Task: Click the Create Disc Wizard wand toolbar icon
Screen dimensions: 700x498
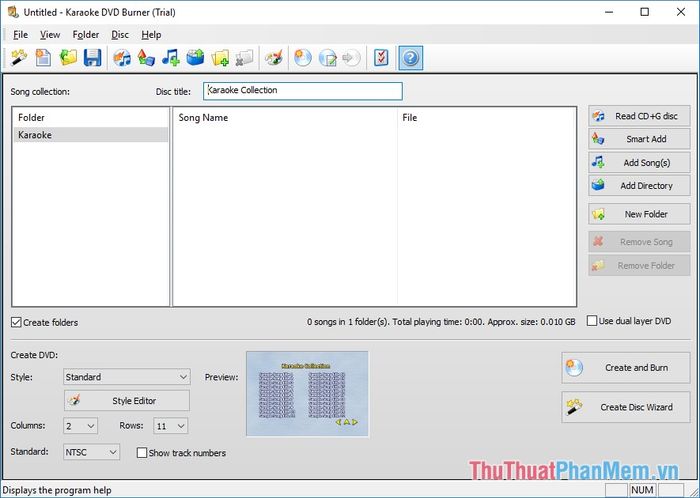Action: point(19,58)
